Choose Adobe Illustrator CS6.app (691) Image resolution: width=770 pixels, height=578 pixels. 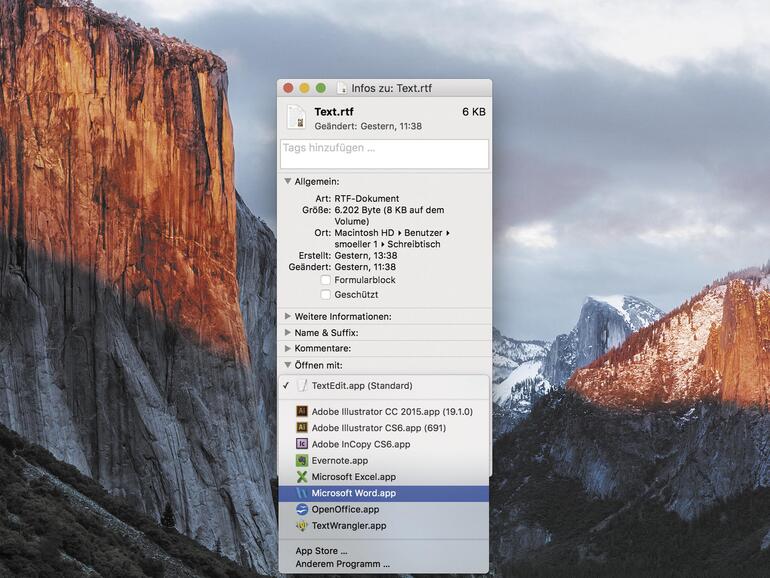[384, 428]
